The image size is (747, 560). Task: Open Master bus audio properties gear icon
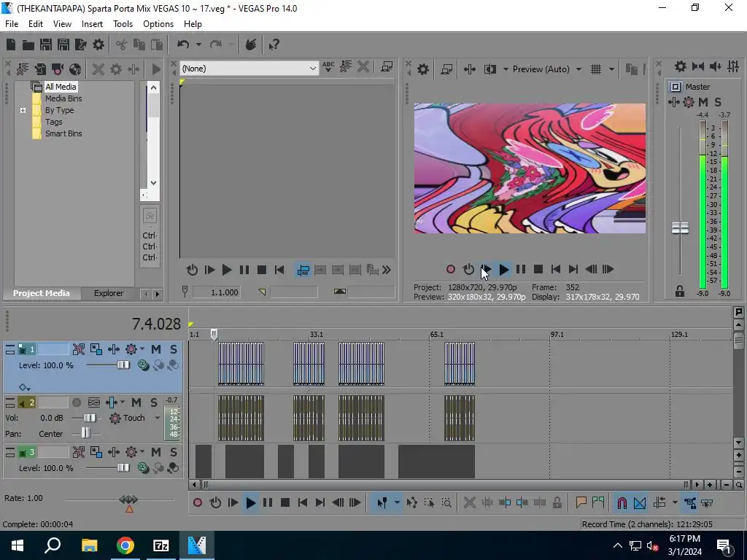(x=681, y=66)
